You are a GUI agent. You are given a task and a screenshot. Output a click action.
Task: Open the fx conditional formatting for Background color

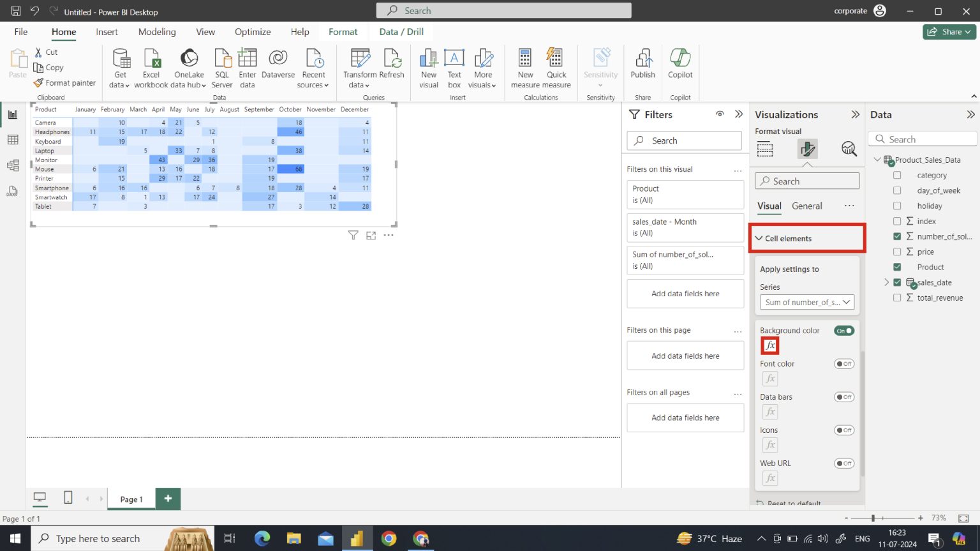769,345
